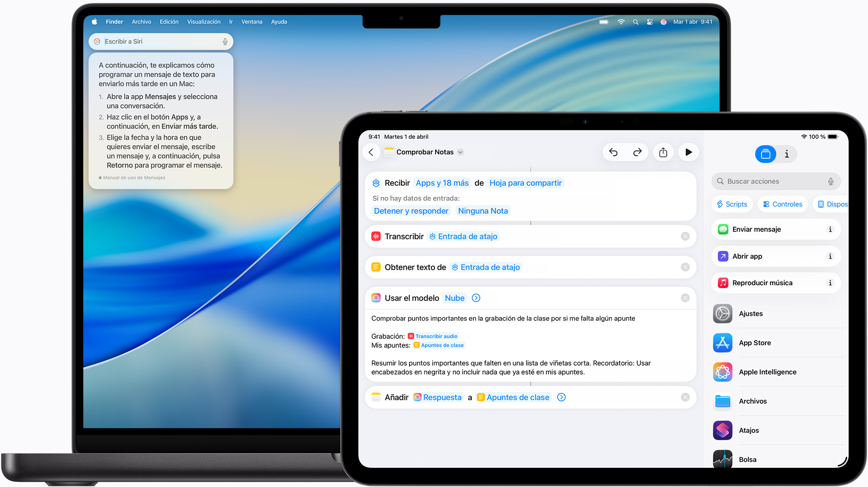This screenshot has width=868, height=487.
Task: Open the Comprobar Notas title dropdown
Action: (461, 152)
